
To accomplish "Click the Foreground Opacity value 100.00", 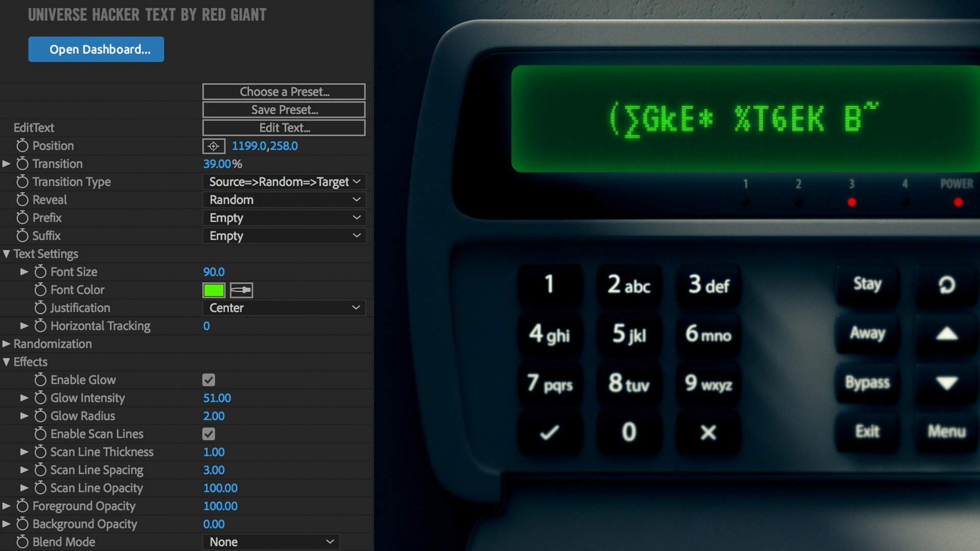I will [x=220, y=506].
